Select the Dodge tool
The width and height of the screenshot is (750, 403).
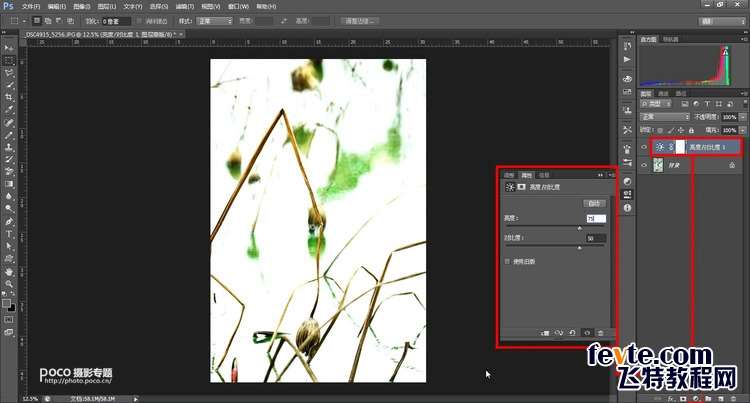[x=9, y=209]
